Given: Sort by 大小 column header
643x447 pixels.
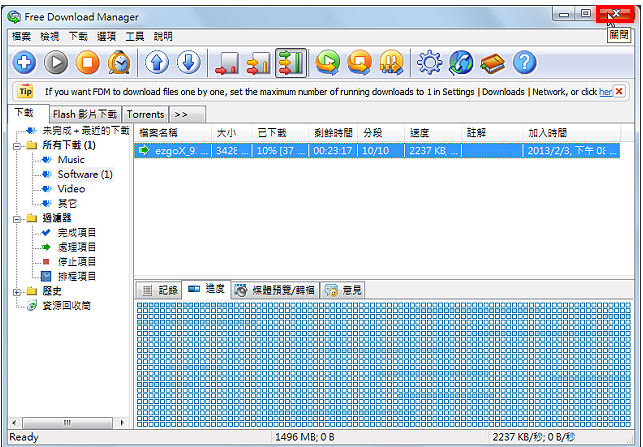Looking at the screenshot, I should pyautogui.click(x=232, y=132).
